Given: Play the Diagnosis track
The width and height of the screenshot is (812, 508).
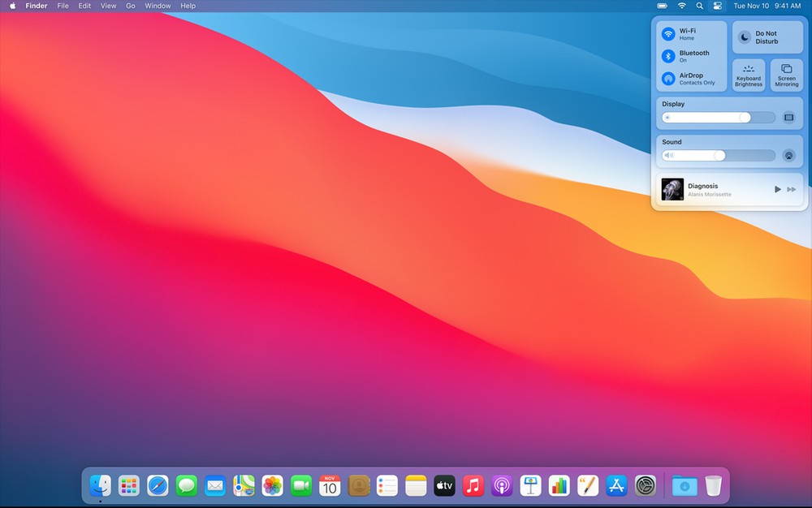Looking at the screenshot, I should pos(777,189).
